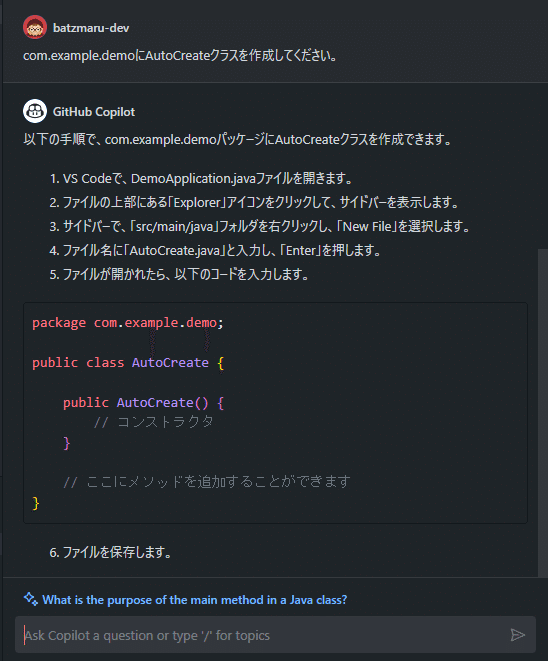This screenshot has height=661, width=548.
Task: Click step 6 about saving the file
Action: [110, 552]
